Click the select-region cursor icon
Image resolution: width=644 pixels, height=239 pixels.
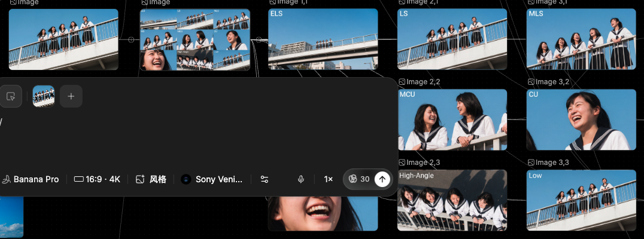10,96
